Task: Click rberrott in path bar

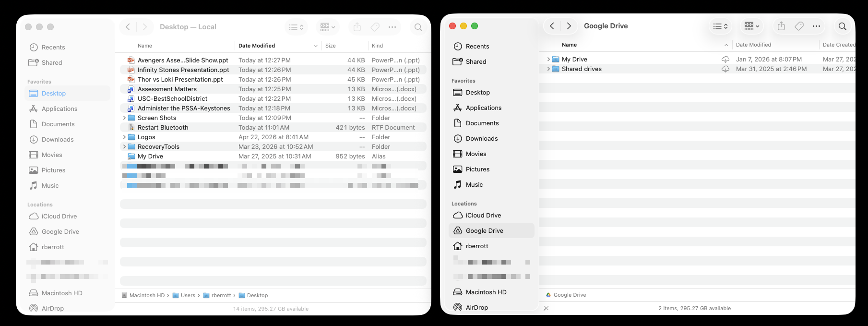Action: pos(217,295)
